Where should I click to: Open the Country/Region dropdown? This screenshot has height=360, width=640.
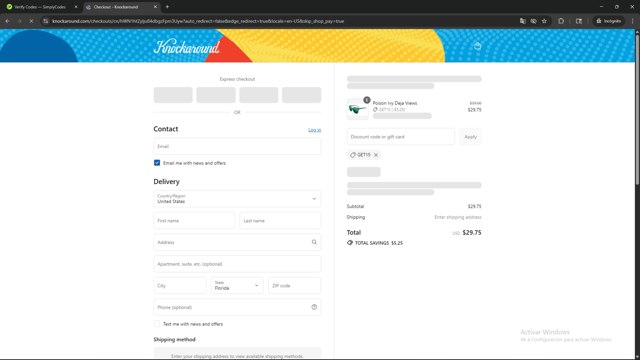(237, 199)
